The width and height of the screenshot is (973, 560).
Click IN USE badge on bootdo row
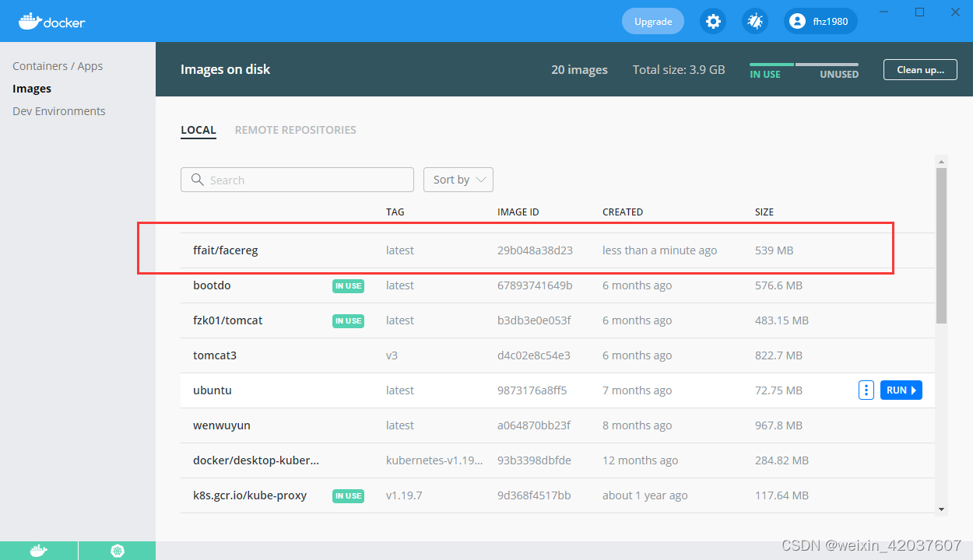click(x=348, y=285)
